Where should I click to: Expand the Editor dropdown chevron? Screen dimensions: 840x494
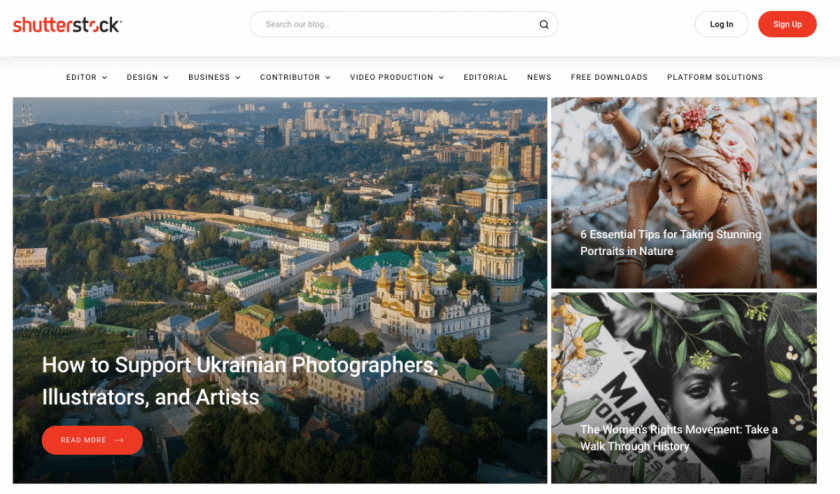[104, 78]
